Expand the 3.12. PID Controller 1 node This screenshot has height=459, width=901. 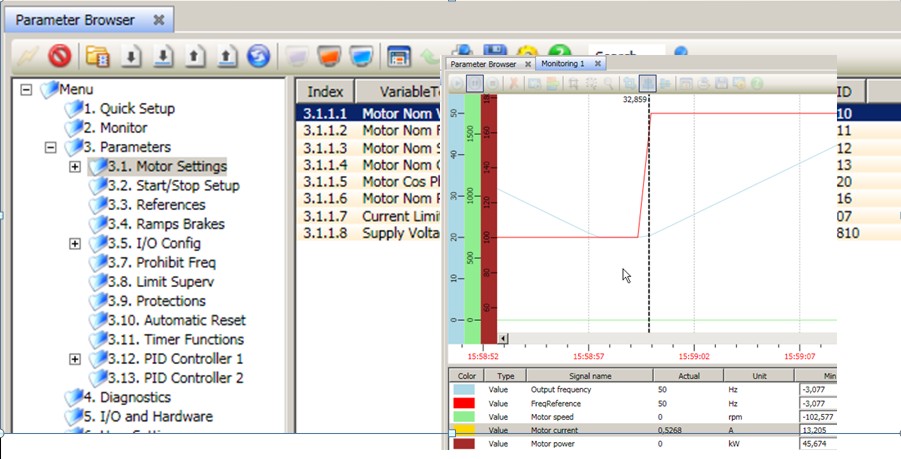pyautogui.click(x=75, y=359)
